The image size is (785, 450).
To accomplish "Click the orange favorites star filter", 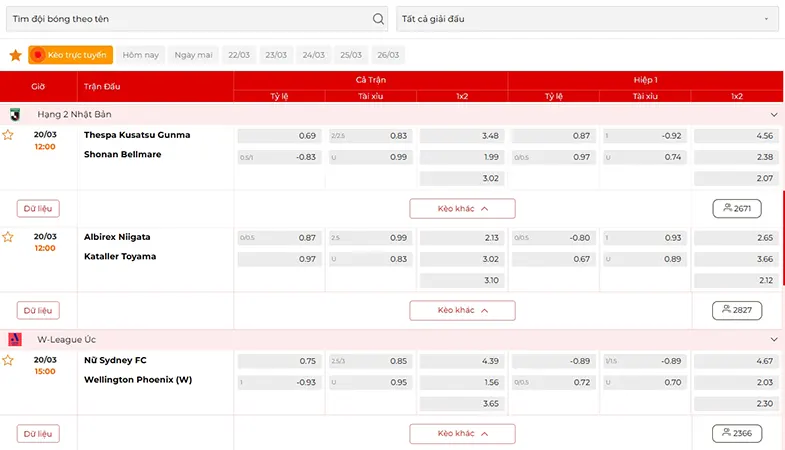I will point(16,55).
